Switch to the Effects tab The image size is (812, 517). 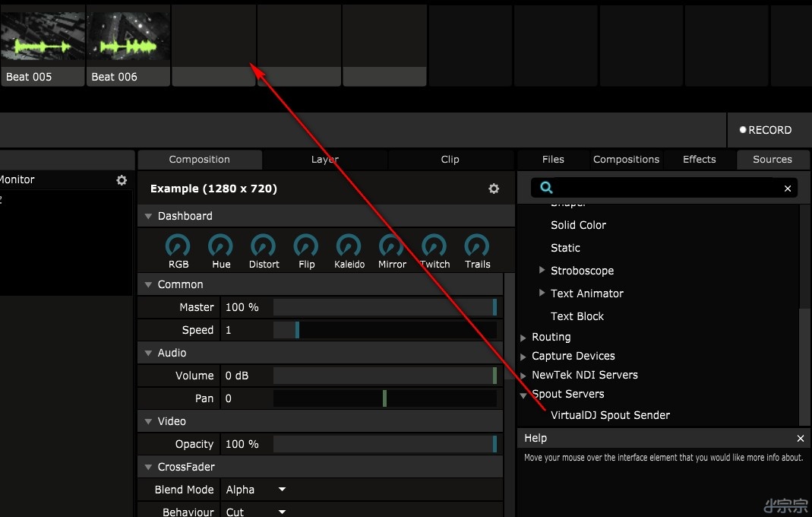point(699,160)
